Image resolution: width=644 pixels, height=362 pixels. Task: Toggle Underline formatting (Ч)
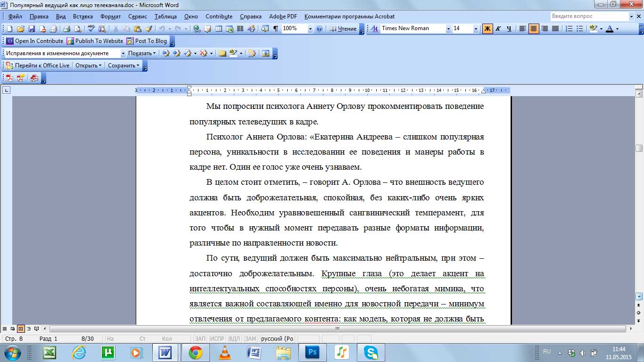pyautogui.click(x=509, y=29)
